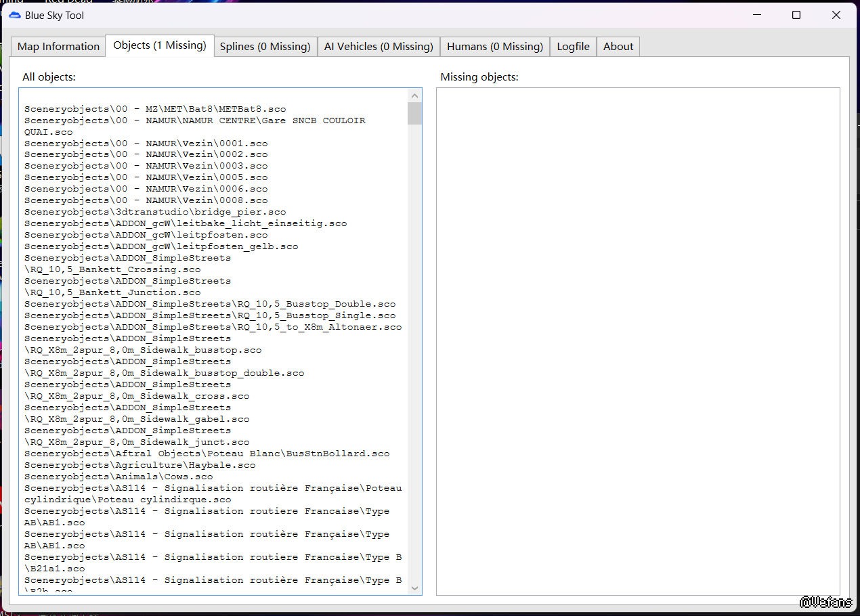Click the All objects: label
Image resolution: width=860 pixels, height=616 pixels.
[49, 77]
